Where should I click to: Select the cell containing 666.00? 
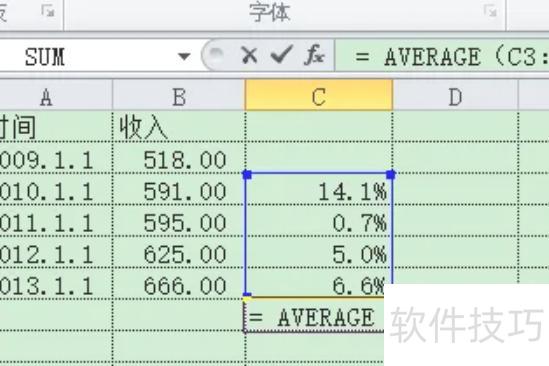(x=179, y=283)
